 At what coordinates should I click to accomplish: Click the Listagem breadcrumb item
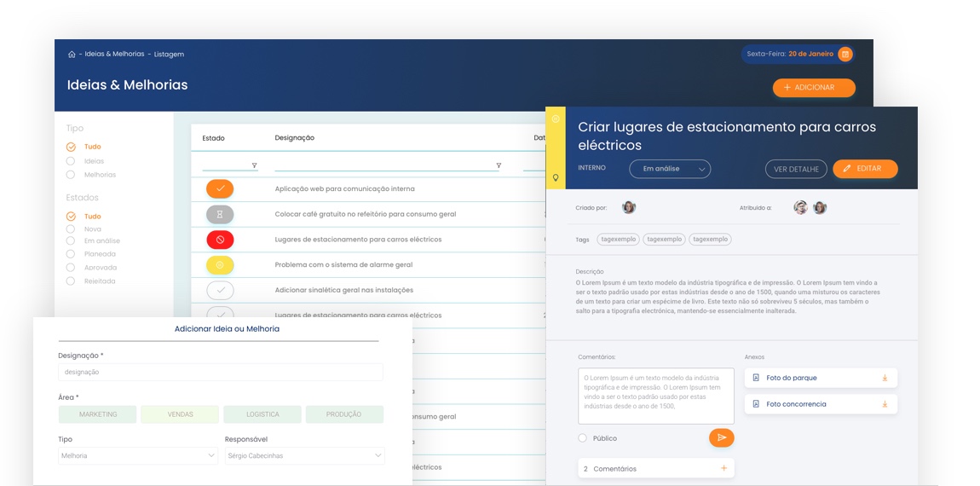pos(169,55)
